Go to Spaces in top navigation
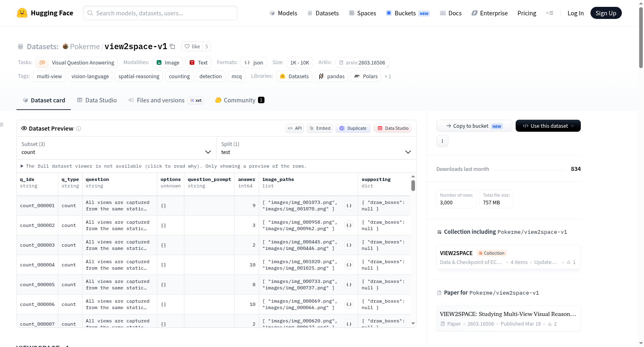The image size is (644, 347). pyautogui.click(x=363, y=13)
